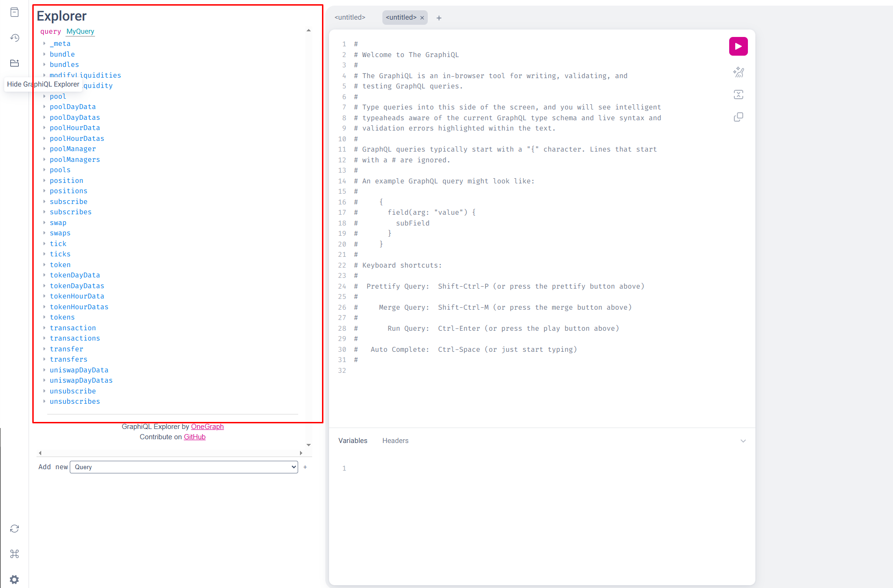Collapse the variables editor chevron
The image size is (893, 588).
743,441
